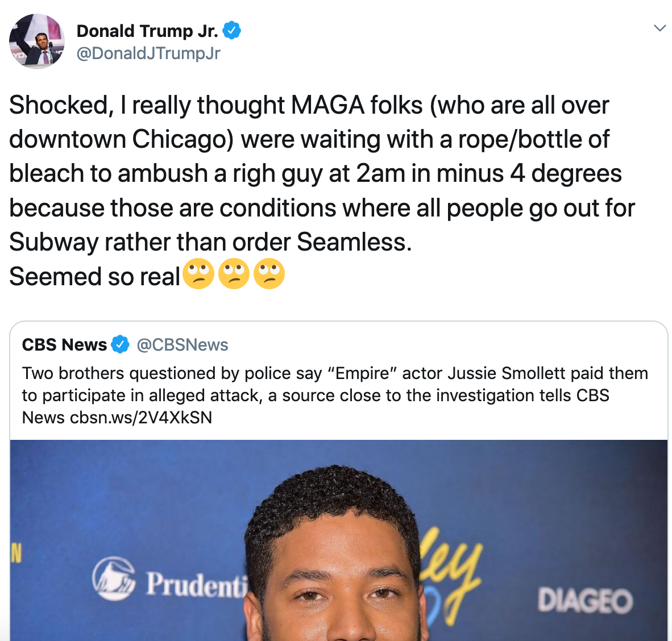
Task: Open the @CBSNews handle
Action: pyautogui.click(x=182, y=344)
